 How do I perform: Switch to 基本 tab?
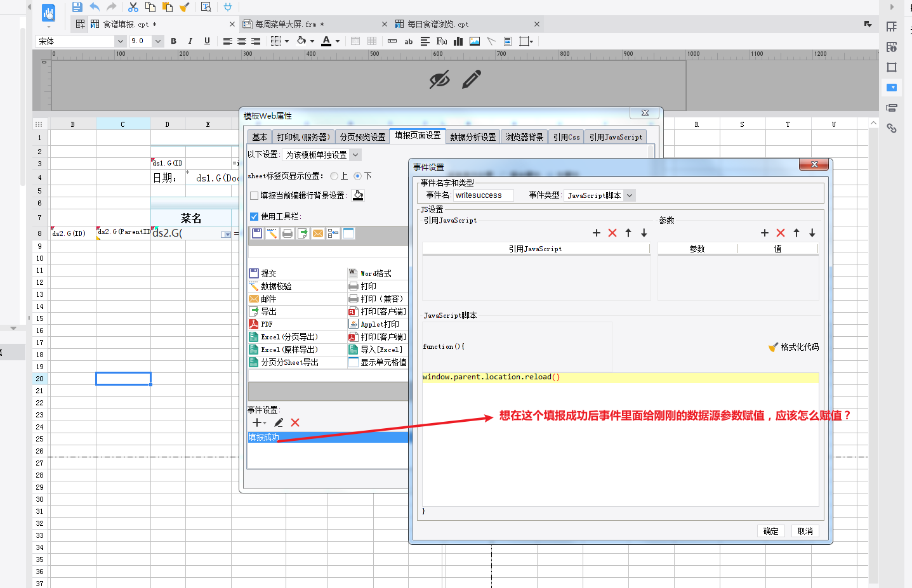(260, 137)
